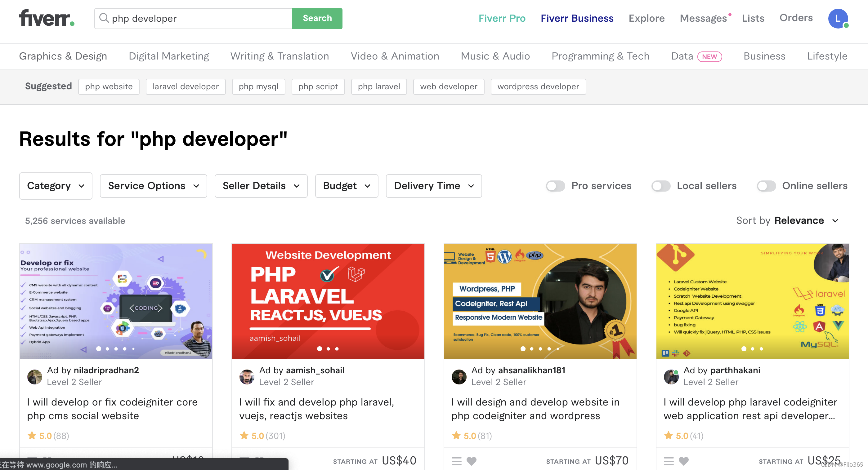This screenshot has width=868, height=470.
Task: Expand the Category filter dropdown
Action: point(56,186)
